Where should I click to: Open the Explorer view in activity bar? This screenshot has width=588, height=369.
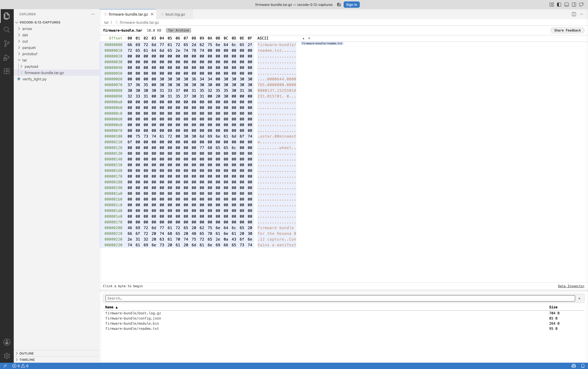pos(7,16)
